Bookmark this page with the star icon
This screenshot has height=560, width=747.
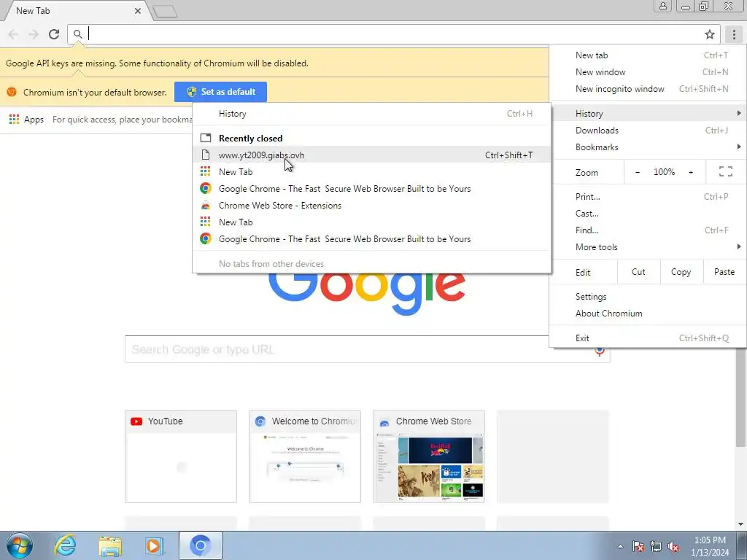710,34
